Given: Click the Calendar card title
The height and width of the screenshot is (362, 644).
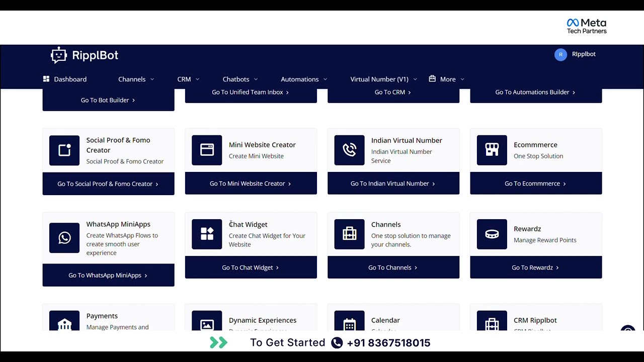Looking at the screenshot, I should click(385, 320).
